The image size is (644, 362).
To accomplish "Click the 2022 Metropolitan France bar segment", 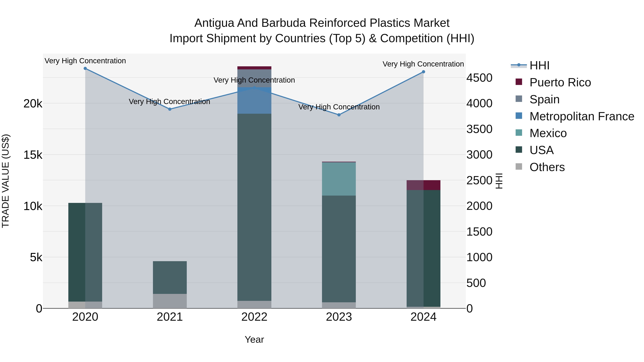I will tap(254, 101).
